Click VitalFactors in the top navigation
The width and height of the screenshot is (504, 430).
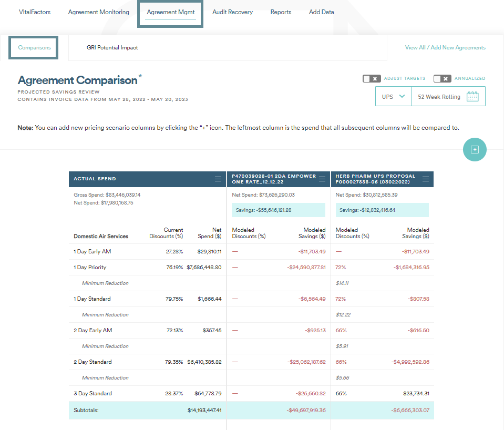tap(35, 12)
